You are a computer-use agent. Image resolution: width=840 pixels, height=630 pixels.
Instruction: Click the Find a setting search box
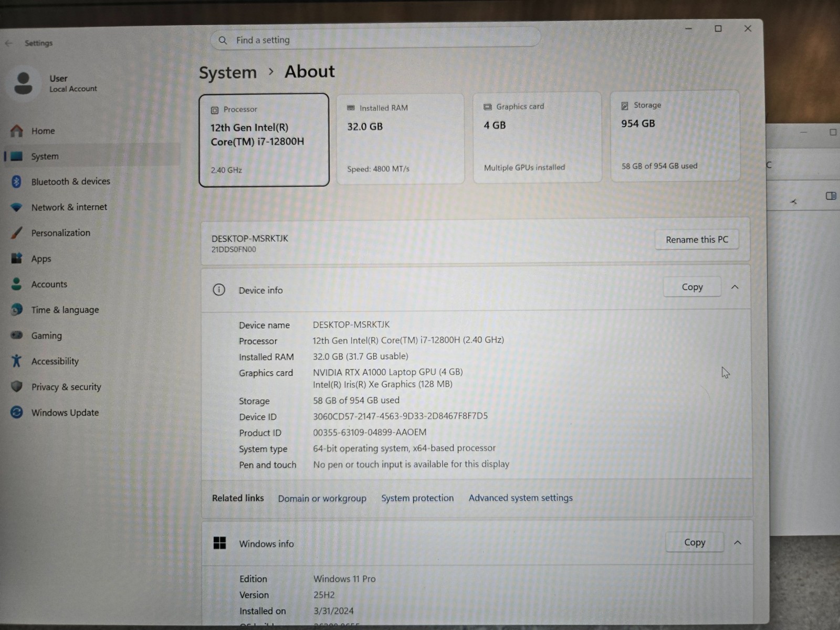(375, 40)
